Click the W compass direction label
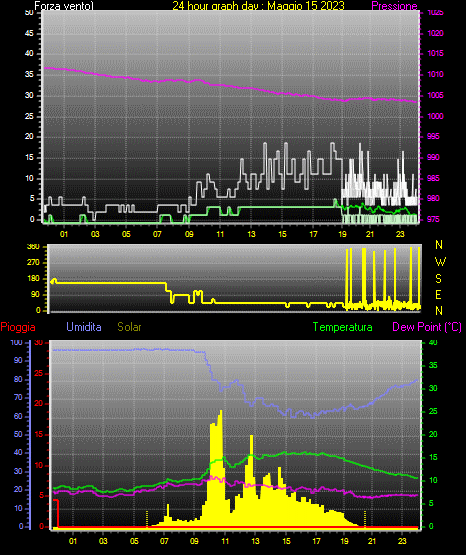 [x=440, y=262]
